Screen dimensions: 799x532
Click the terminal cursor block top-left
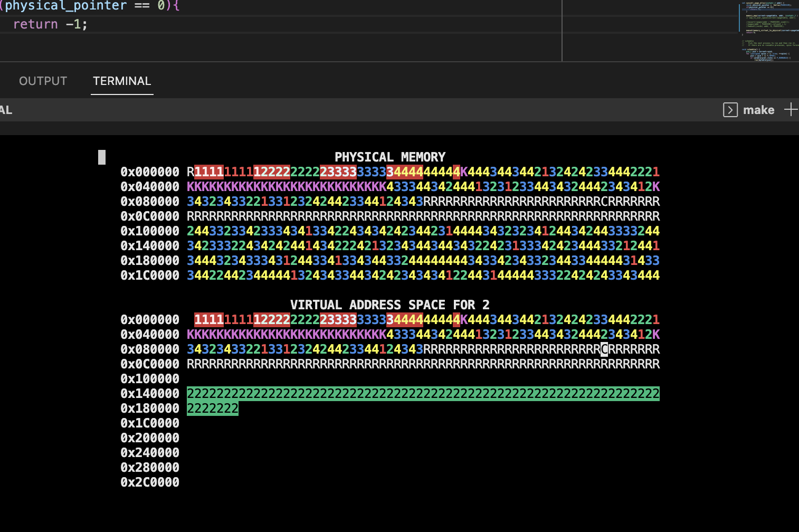click(102, 157)
